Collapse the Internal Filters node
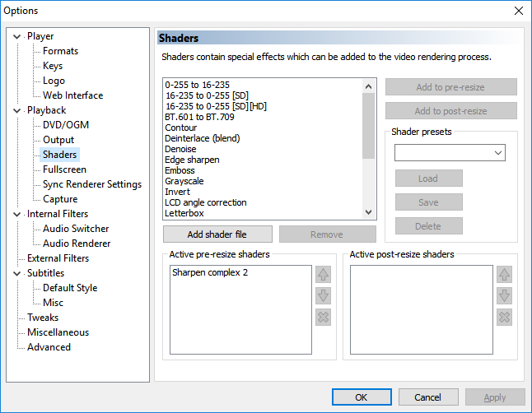 click(x=16, y=214)
